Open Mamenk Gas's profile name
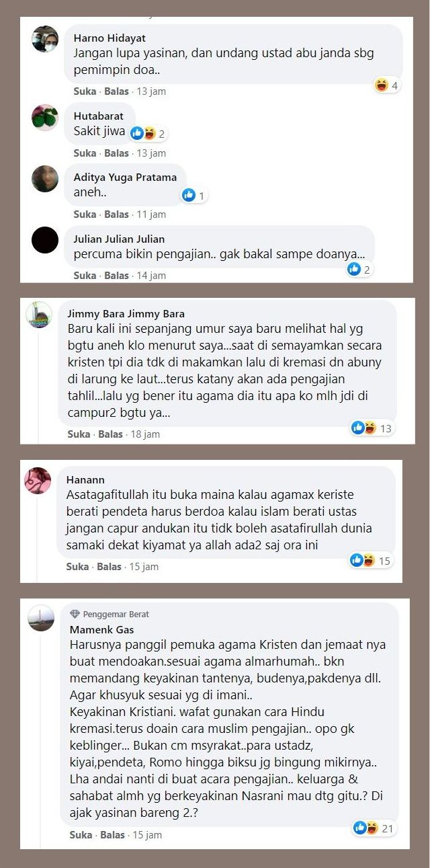The width and height of the screenshot is (430, 868). (101, 630)
